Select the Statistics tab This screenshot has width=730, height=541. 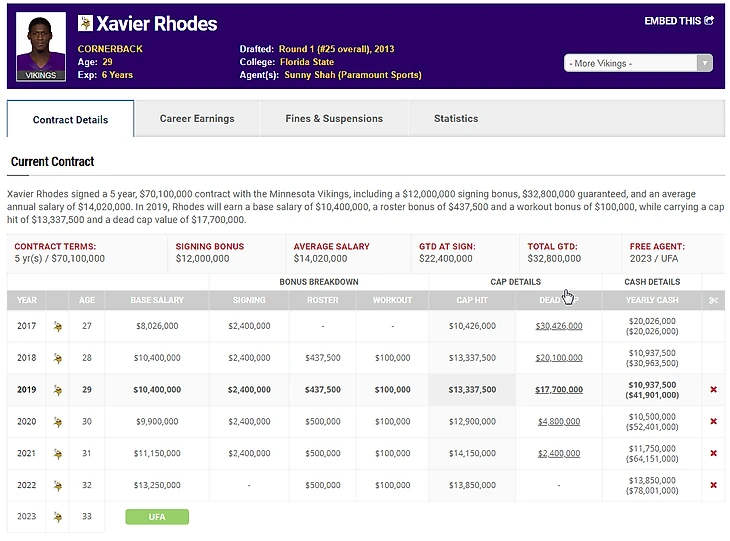click(456, 119)
